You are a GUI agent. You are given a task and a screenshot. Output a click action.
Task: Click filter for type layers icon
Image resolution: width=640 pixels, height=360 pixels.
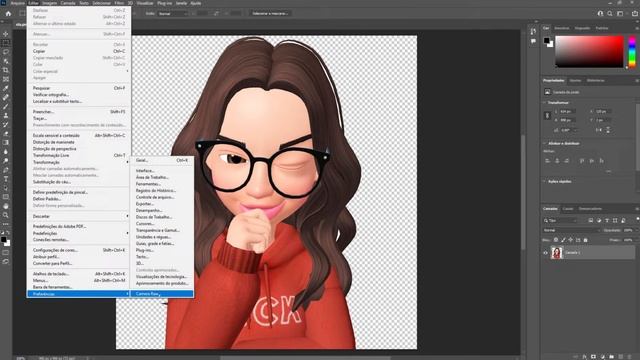[607, 220]
